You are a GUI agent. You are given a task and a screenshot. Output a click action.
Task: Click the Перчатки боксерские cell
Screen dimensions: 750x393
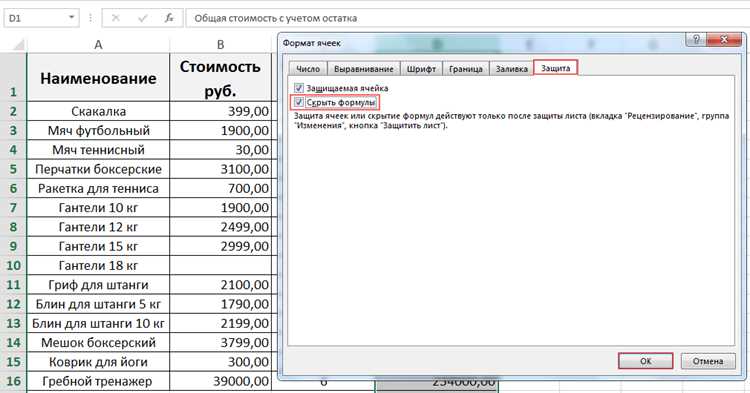click(x=98, y=169)
